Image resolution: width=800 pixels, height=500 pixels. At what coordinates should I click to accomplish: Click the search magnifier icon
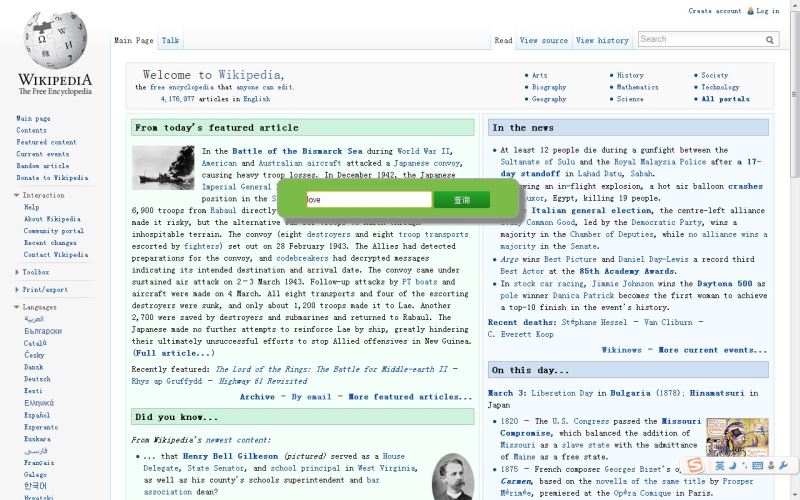[x=769, y=39]
